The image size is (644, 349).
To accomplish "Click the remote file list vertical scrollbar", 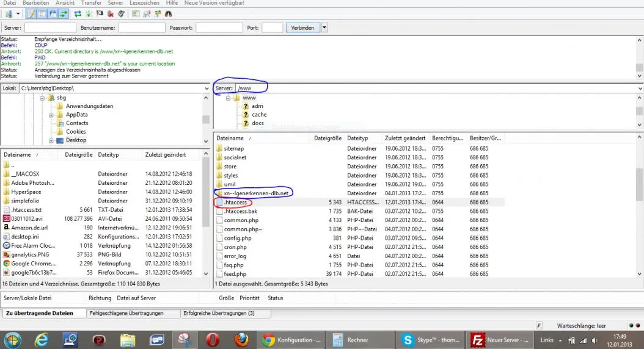I will (x=640, y=206).
